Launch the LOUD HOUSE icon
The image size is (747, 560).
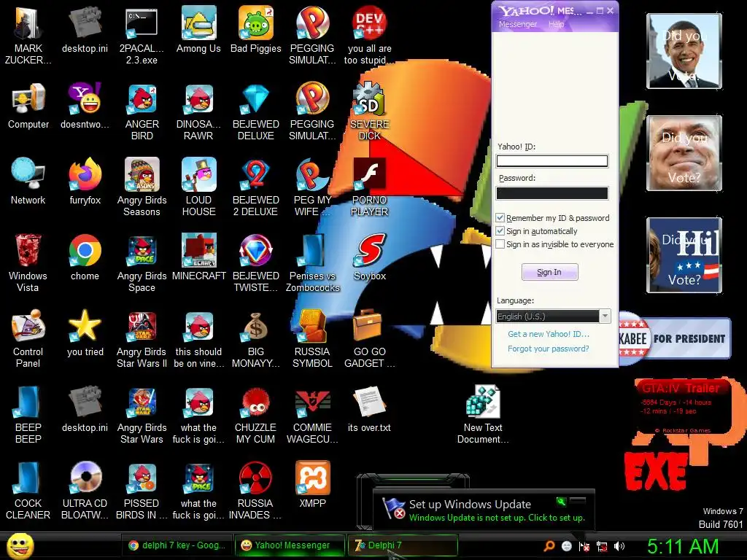click(198, 187)
